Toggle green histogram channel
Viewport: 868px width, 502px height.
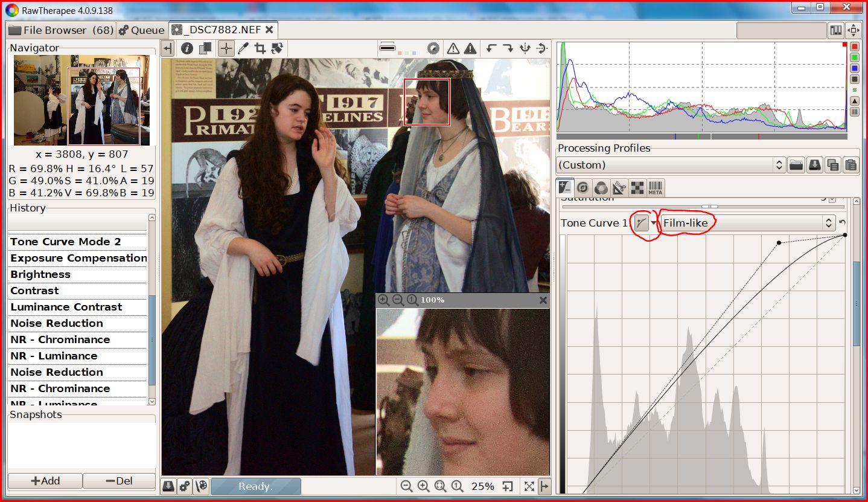pos(855,57)
